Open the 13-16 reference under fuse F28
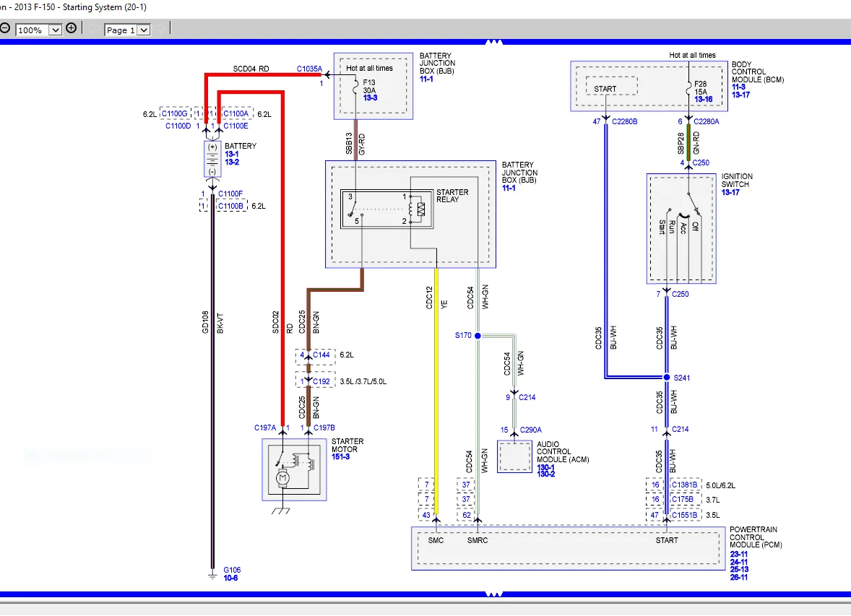 click(x=704, y=99)
